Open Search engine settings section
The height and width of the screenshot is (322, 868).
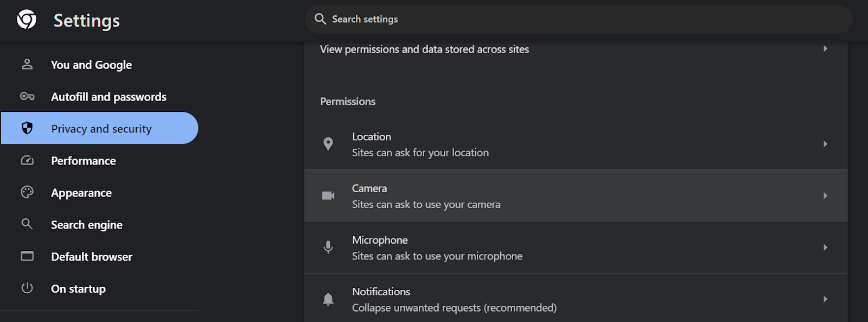pos(87,225)
